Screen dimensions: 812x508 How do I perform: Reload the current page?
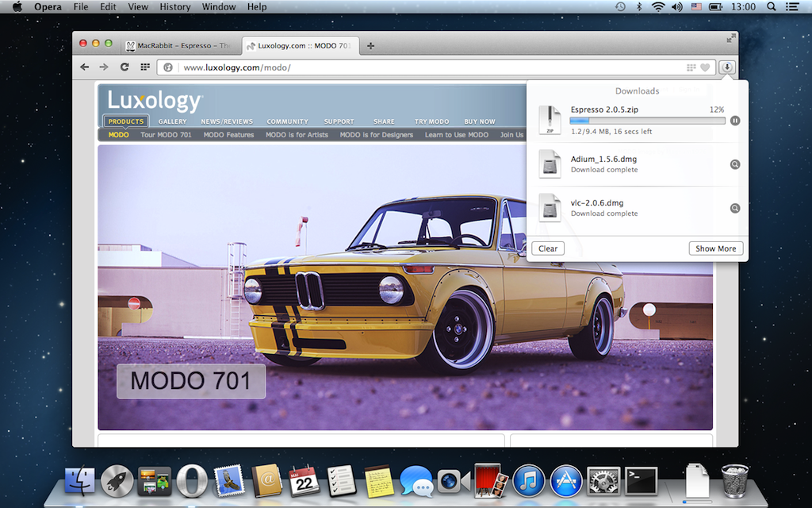(124, 67)
